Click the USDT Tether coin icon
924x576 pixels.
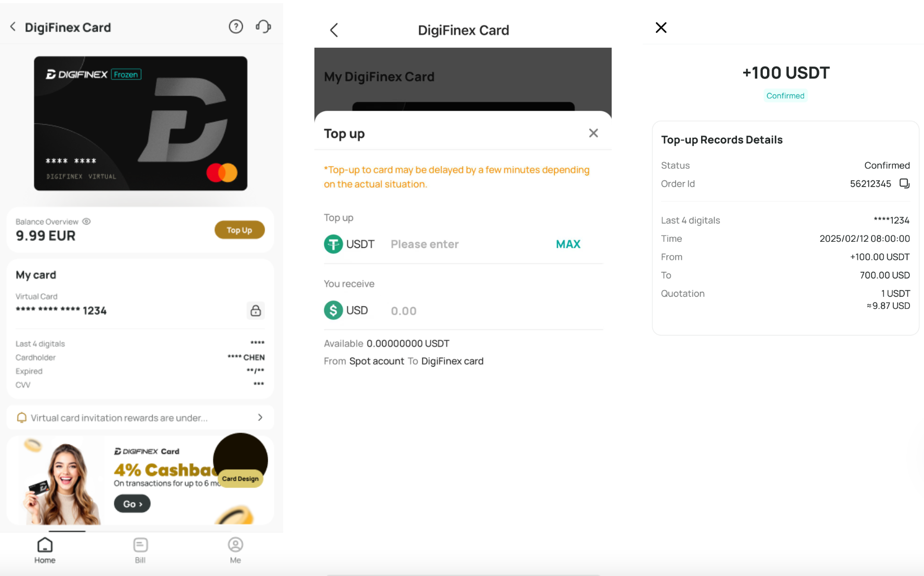pos(333,244)
